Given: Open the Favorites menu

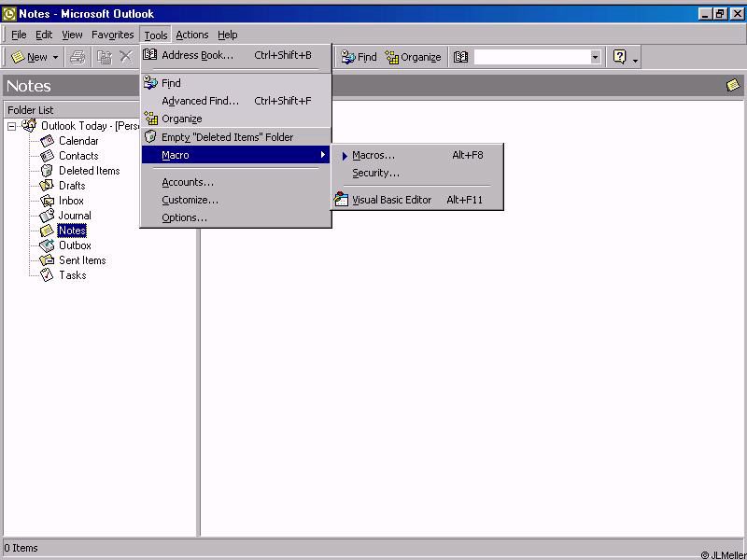Looking at the screenshot, I should point(112,35).
